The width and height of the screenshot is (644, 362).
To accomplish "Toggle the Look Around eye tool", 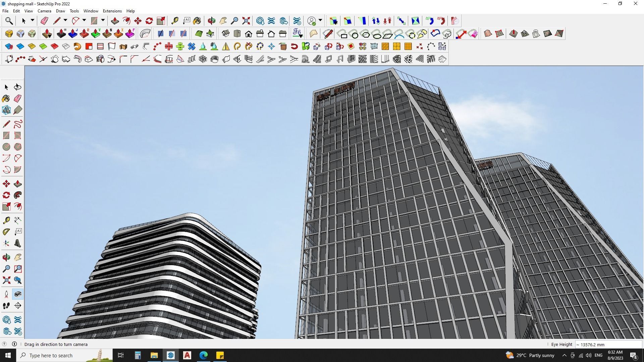I will [x=17, y=294].
